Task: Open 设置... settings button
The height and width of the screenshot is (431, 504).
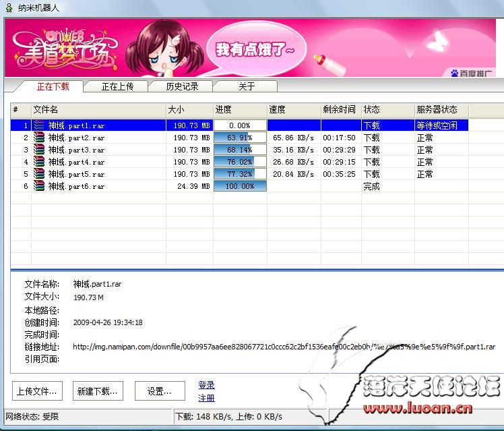Action: (160, 391)
